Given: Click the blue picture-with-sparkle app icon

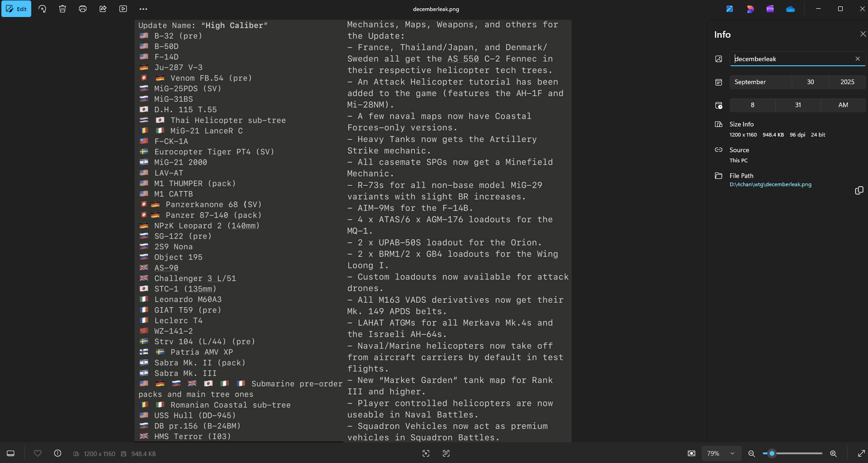Looking at the screenshot, I should point(730,9).
